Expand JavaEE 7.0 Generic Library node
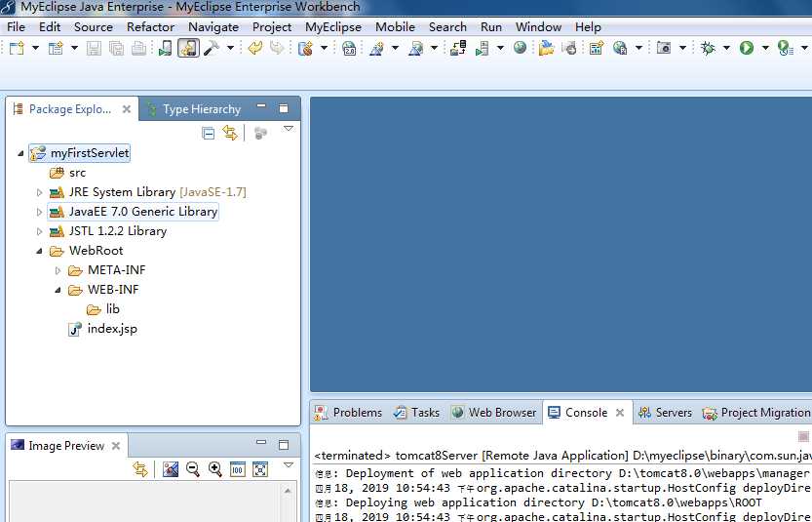Screen dimensions: 812x522 pyautogui.click(x=39, y=212)
